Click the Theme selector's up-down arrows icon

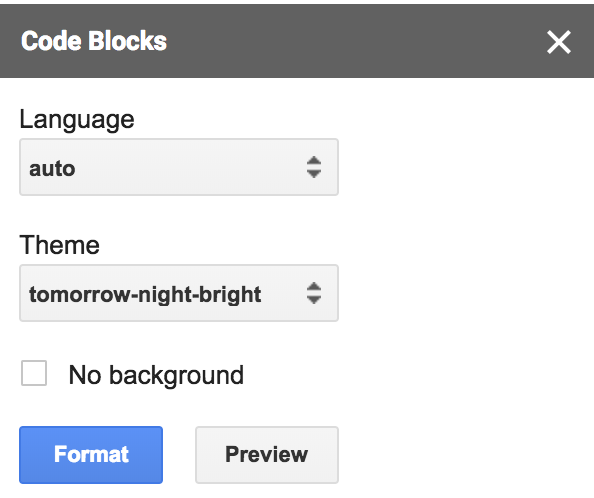[314, 293]
